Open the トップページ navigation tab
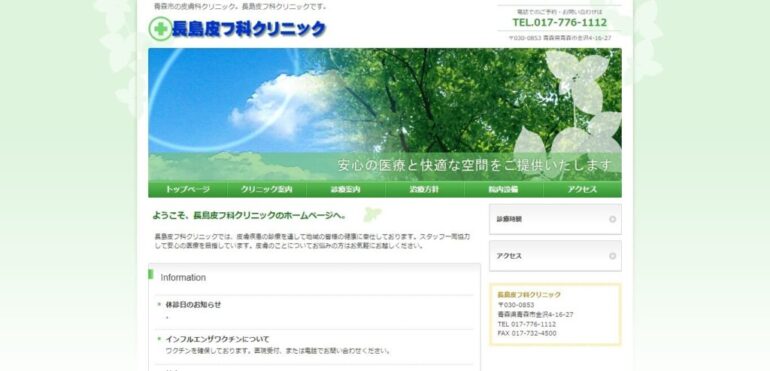770x371 pixels. [188, 189]
